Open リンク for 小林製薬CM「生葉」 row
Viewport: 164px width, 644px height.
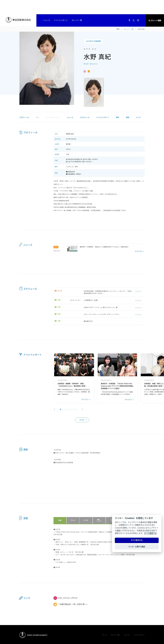pyautogui.click(x=138, y=301)
